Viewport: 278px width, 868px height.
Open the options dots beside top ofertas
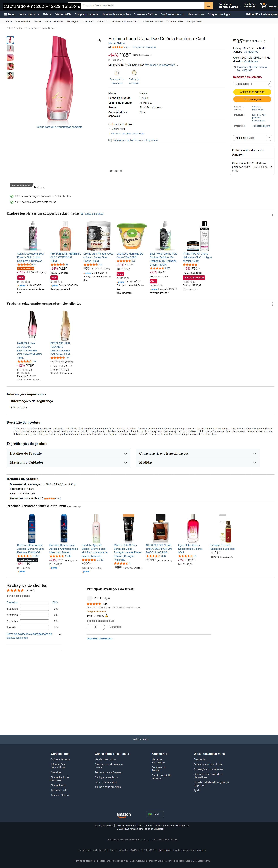(272, 214)
